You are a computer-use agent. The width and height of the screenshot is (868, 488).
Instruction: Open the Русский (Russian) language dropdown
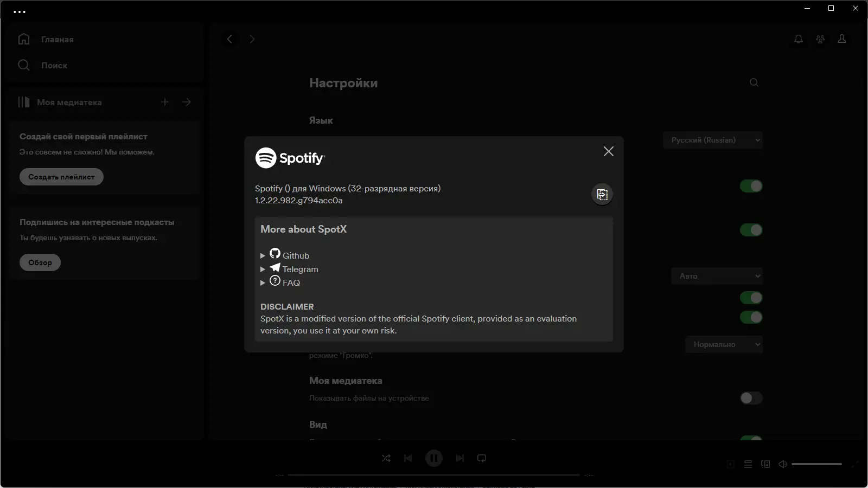click(713, 140)
